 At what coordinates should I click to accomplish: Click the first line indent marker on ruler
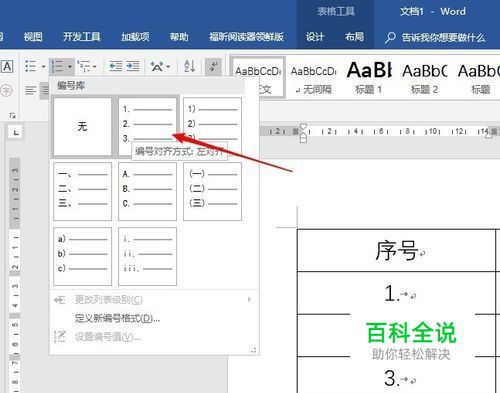[303, 127]
